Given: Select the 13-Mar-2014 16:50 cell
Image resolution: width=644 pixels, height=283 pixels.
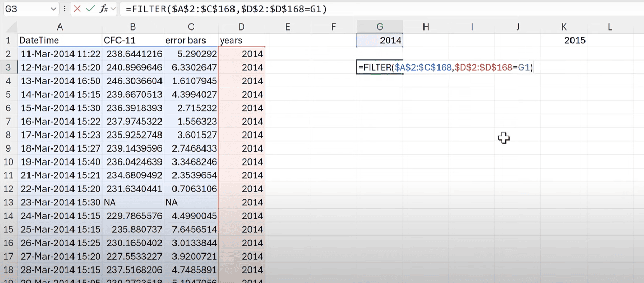Looking at the screenshot, I should [x=60, y=81].
